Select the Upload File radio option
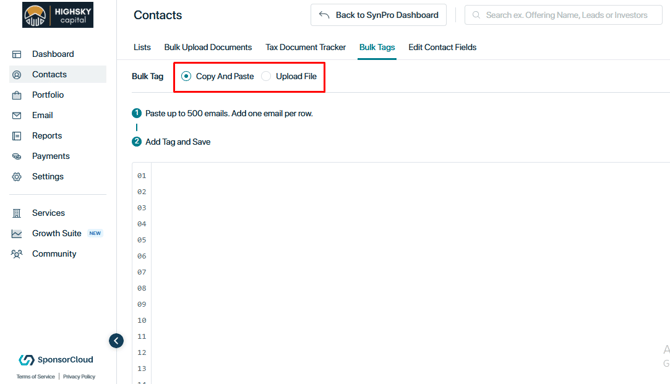This screenshot has height=384, width=670. pyautogui.click(x=266, y=76)
